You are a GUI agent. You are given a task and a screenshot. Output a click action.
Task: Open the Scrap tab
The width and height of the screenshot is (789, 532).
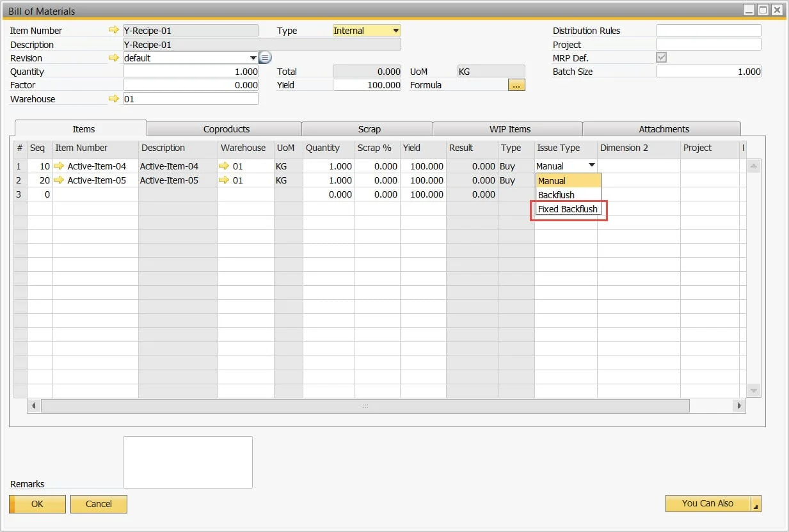[x=369, y=129]
